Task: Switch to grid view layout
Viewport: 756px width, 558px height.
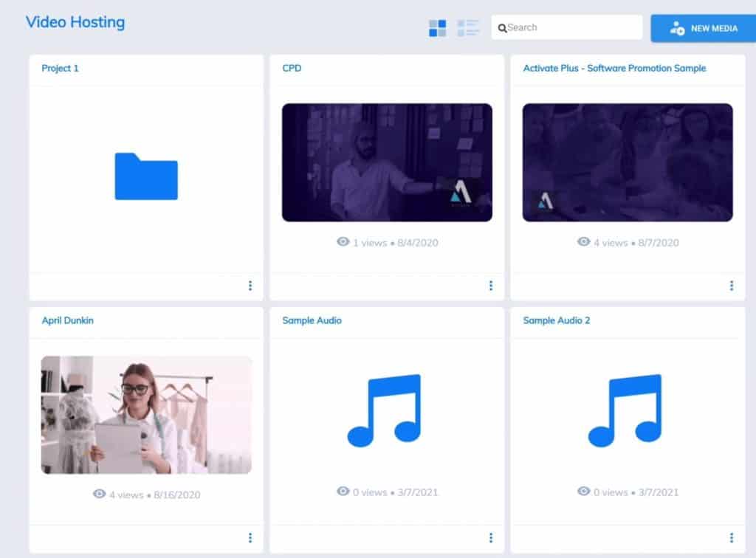Action: [x=438, y=28]
